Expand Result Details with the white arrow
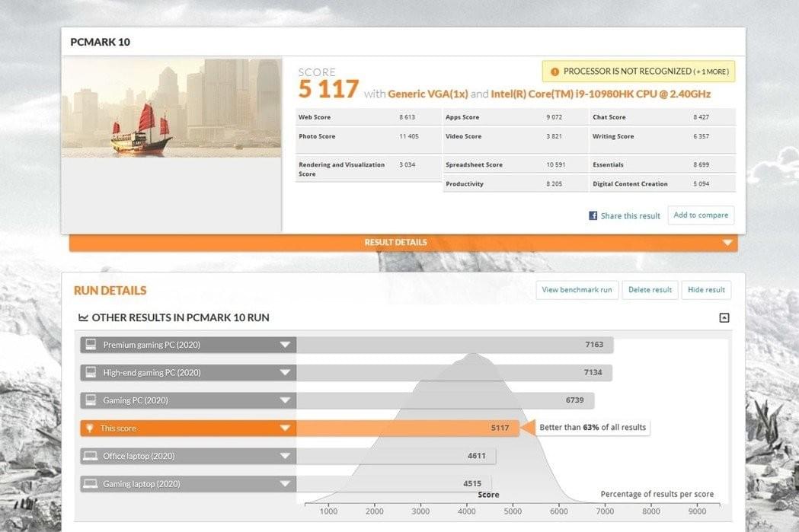799x532 pixels. (727, 242)
